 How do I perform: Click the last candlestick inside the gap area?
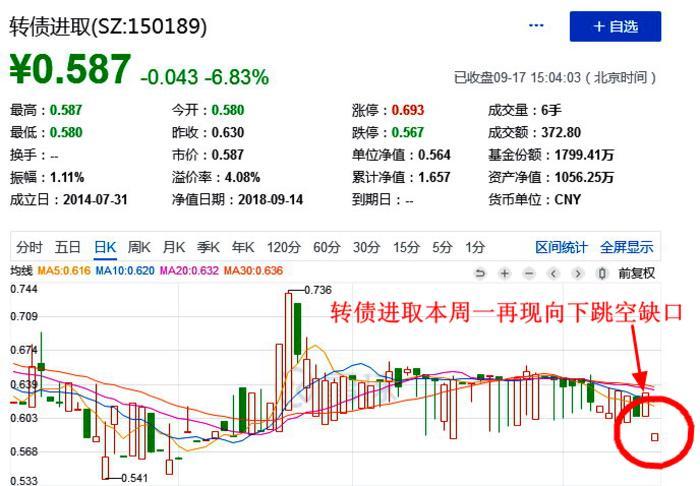[x=654, y=437]
